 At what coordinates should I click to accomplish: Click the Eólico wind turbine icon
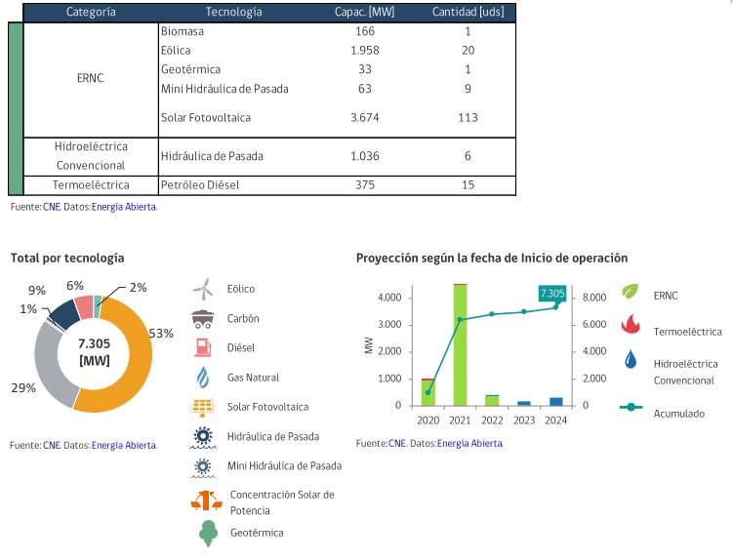click(203, 289)
